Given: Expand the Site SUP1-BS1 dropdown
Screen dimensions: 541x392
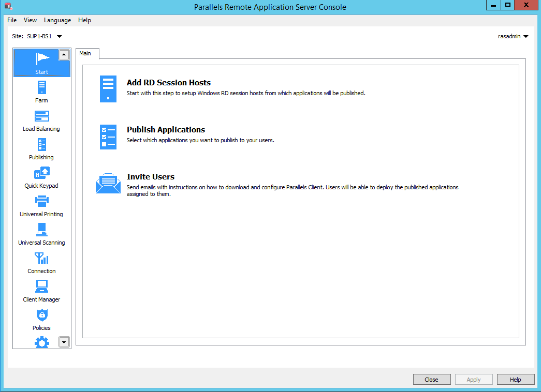Looking at the screenshot, I should coord(59,37).
